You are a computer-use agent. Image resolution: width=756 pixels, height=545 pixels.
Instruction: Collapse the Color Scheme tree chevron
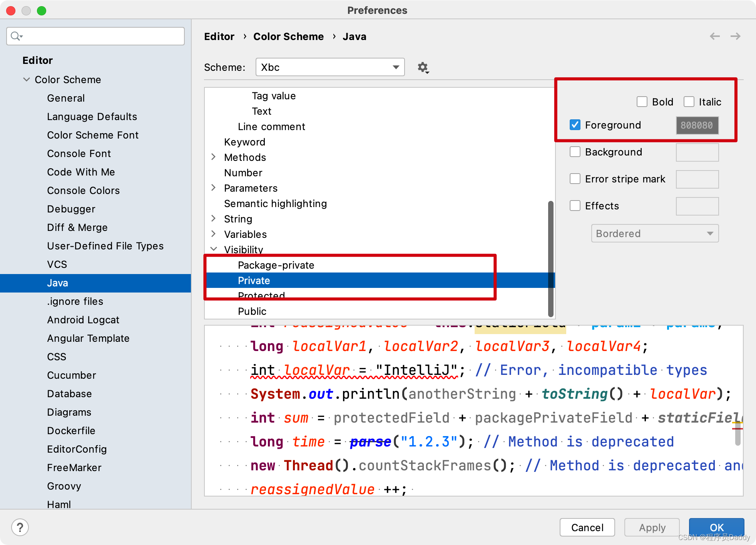pos(27,80)
